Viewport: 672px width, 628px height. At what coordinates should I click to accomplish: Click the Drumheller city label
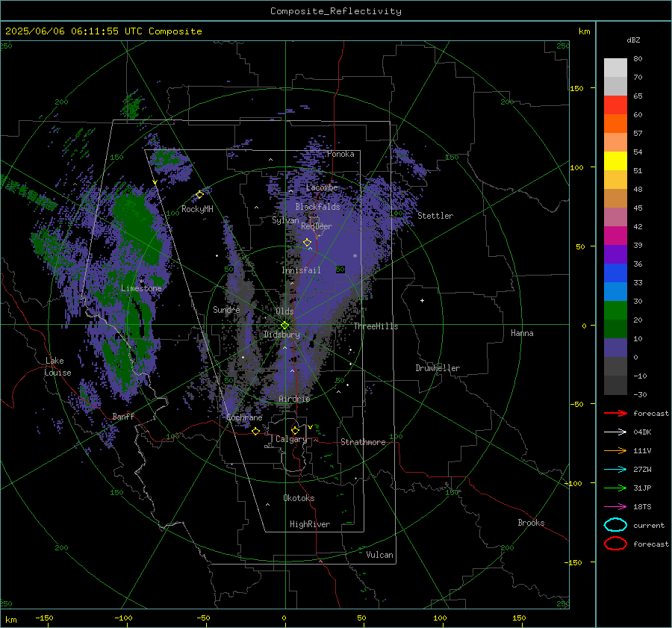(x=438, y=368)
